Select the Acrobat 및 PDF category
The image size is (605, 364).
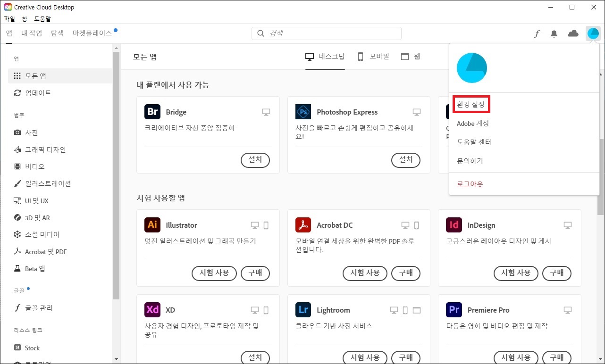click(60, 252)
